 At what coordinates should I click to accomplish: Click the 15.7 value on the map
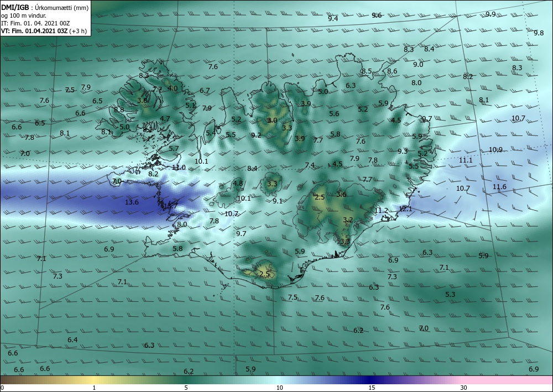[171, 206]
